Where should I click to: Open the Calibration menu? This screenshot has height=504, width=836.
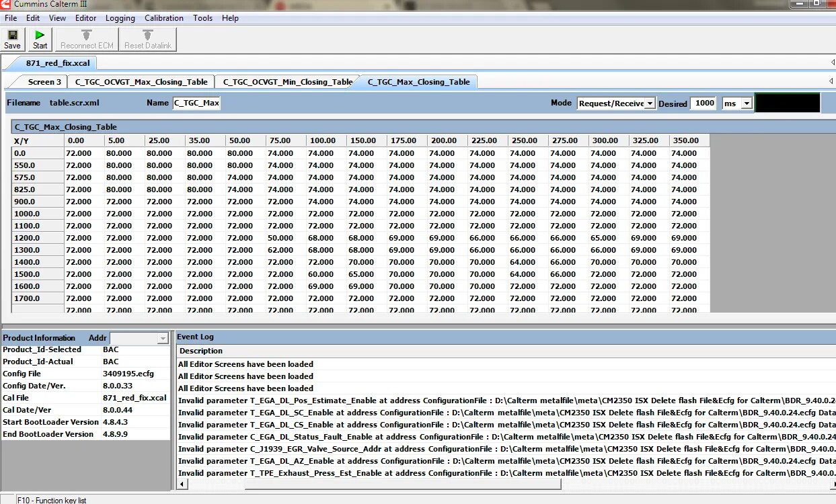(x=164, y=18)
